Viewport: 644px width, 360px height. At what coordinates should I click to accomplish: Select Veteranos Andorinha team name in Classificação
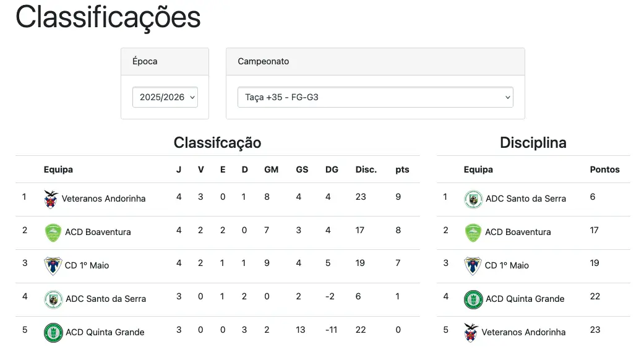click(103, 199)
